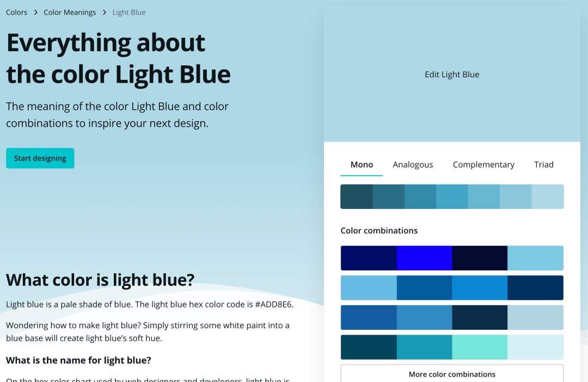Switch to the Analogous tab
The height and width of the screenshot is (382, 588).
pos(413,164)
